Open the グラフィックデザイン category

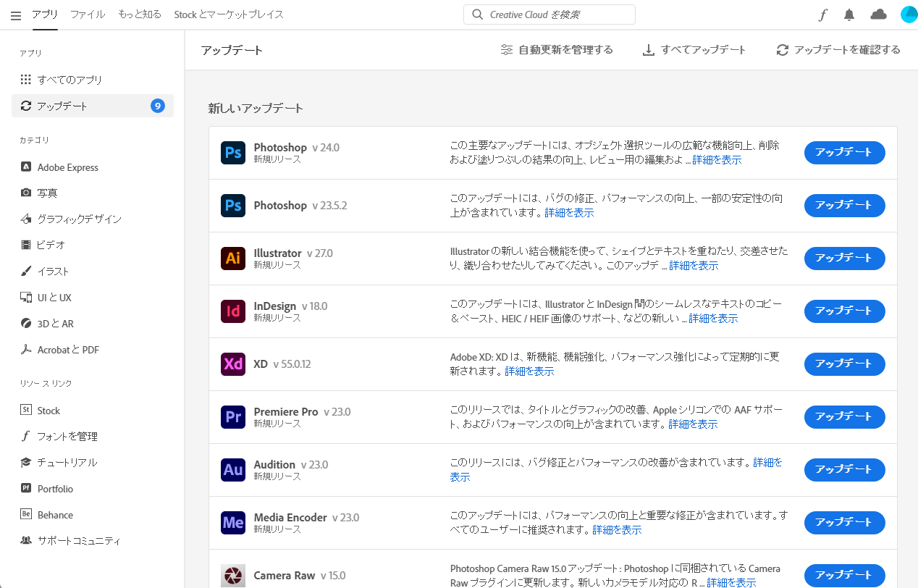pyautogui.click(x=93, y=219)
